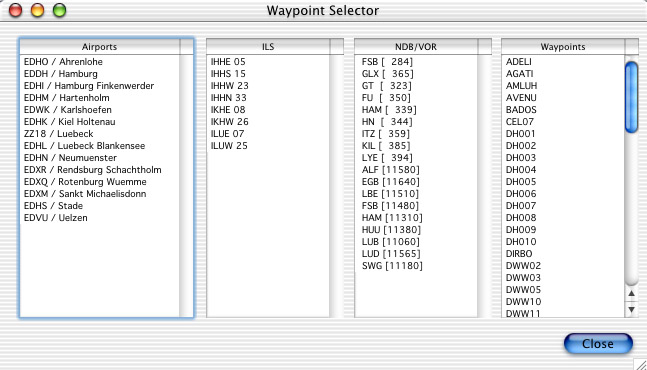Select NDB entry GT [ 323]

(x=387, y=86)
